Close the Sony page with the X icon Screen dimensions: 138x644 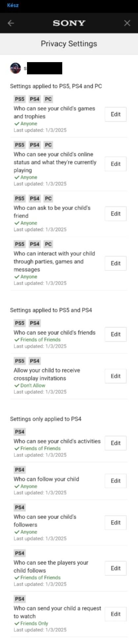[x=127, y=23]
